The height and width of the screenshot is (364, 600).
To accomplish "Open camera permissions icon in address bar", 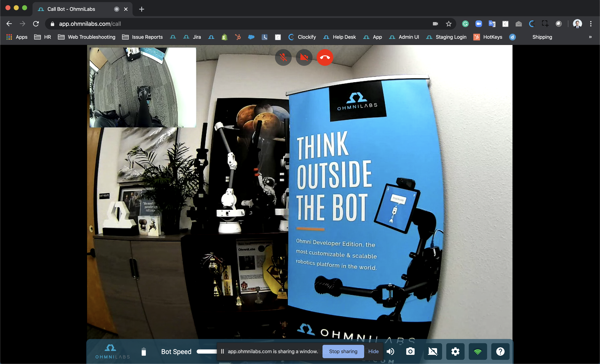I will point(435,24).
